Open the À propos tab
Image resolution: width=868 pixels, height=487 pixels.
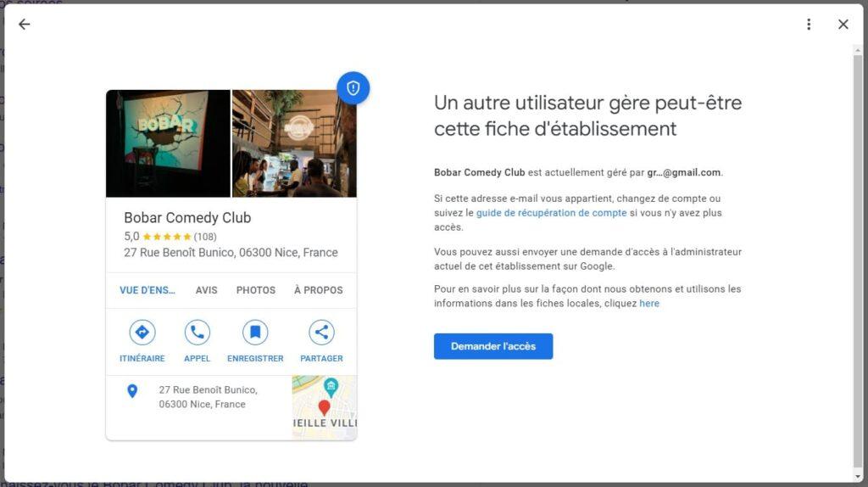(319, 290)
